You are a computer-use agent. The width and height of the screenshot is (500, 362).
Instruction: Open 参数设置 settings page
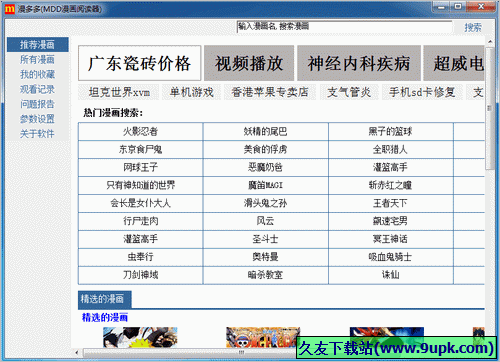(37, 119)
